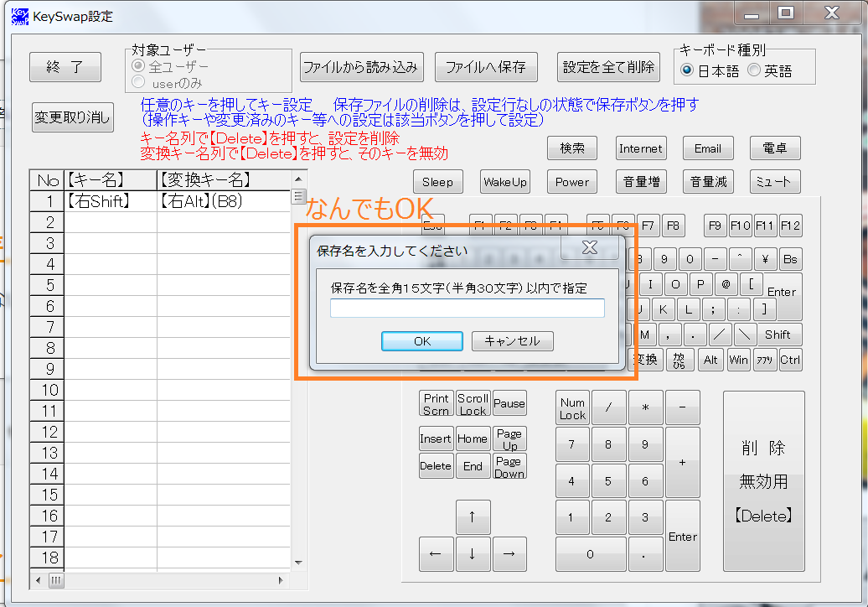Select row 1 右Shift key entry
This screenshot has width=868, height=607.
[x=111, y=201]
